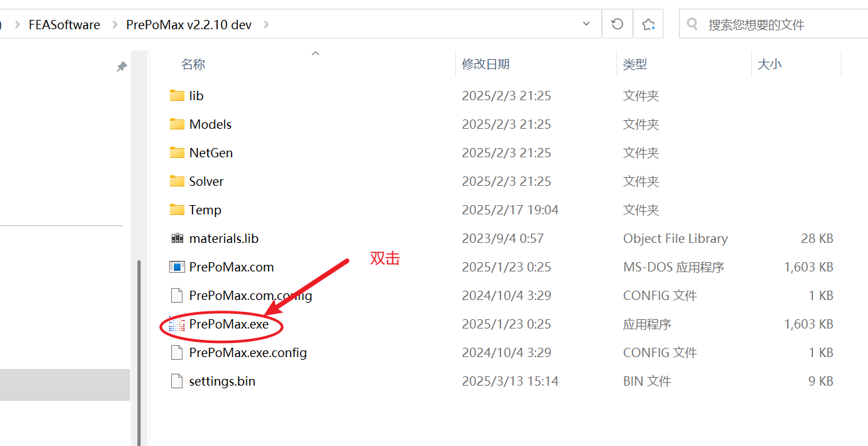
Task: Click the navigation pane vertical scrollbar
Action: [x=139, y=352]
